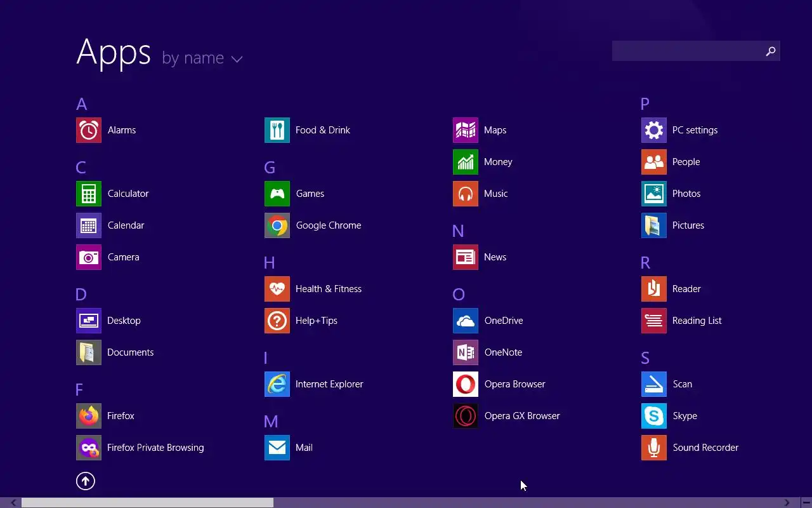Select the letter D group header
This screenshot has width=812, height=508.
click(x=81, y=295)
